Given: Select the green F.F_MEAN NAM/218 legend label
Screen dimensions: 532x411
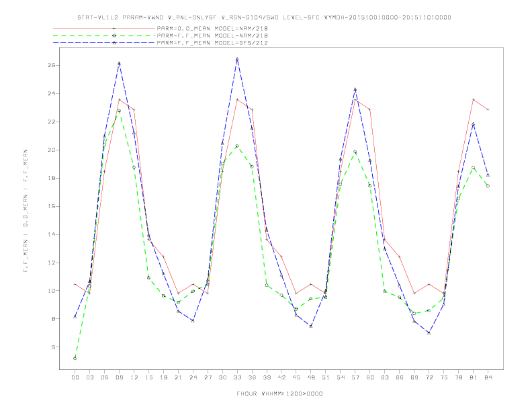Looking at the screenshot, I should (212, 36).
